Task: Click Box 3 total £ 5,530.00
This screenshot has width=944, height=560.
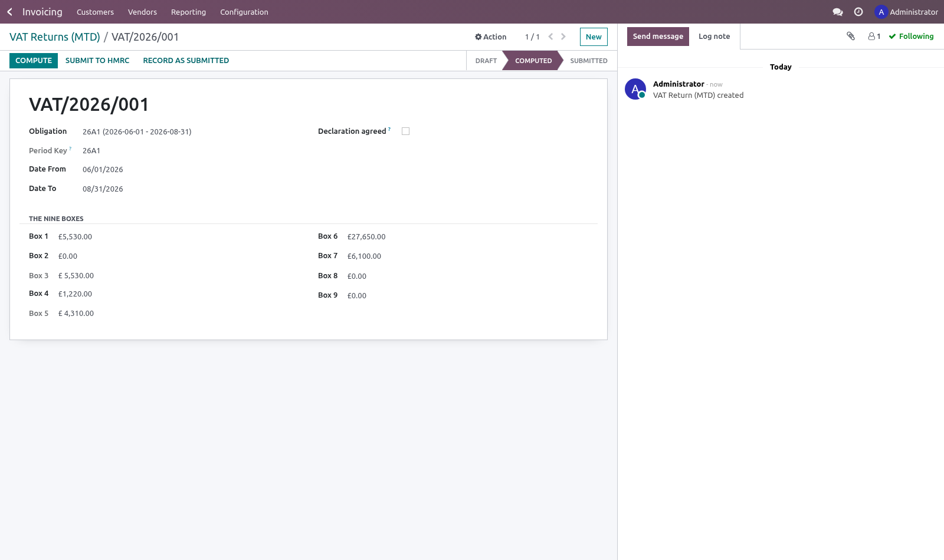Action: tap(76, 276)
